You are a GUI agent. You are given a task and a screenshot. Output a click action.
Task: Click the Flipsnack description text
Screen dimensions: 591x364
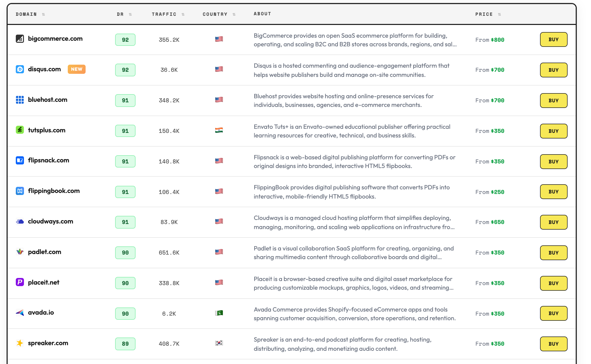tap(355, 162)
